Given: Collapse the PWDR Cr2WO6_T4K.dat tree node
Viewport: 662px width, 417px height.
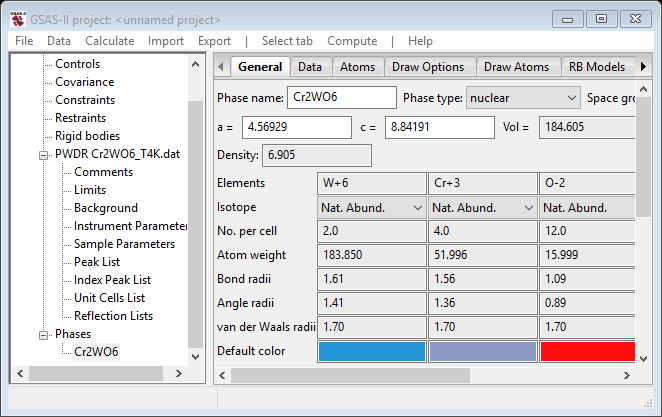Looking at the screenshot, I should click(x=43, y=155).
